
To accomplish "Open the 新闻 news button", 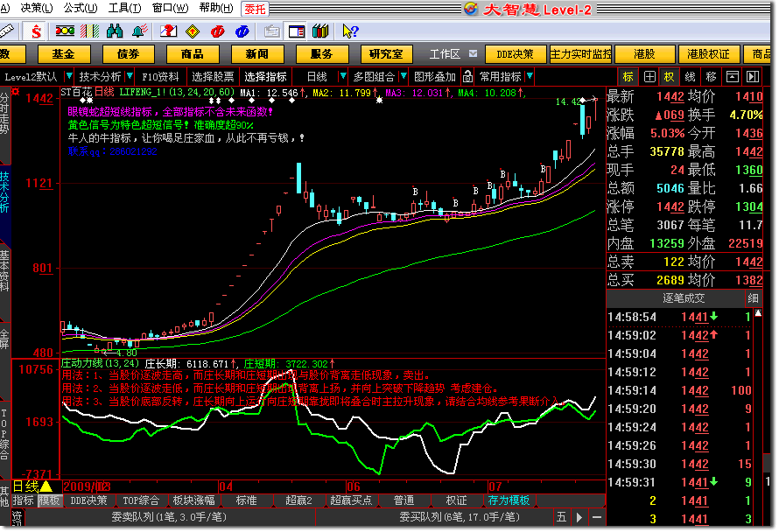I will pos(257,53).
